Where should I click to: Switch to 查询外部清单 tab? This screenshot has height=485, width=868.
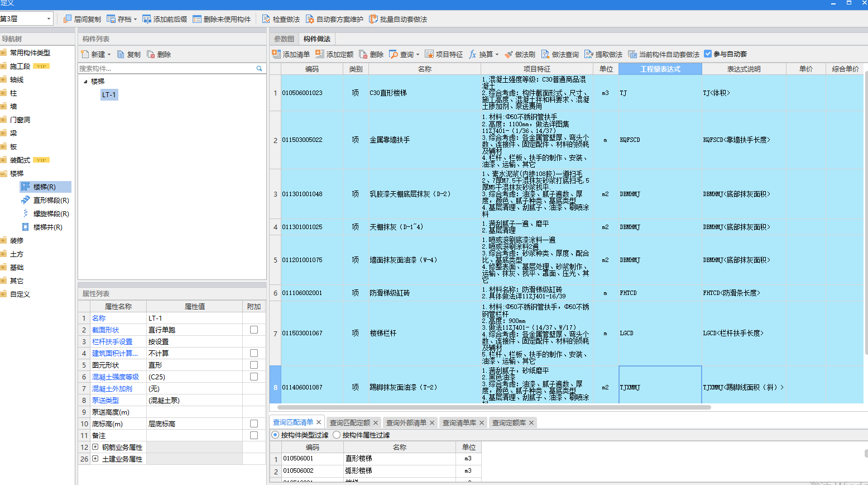pos(406,422)
